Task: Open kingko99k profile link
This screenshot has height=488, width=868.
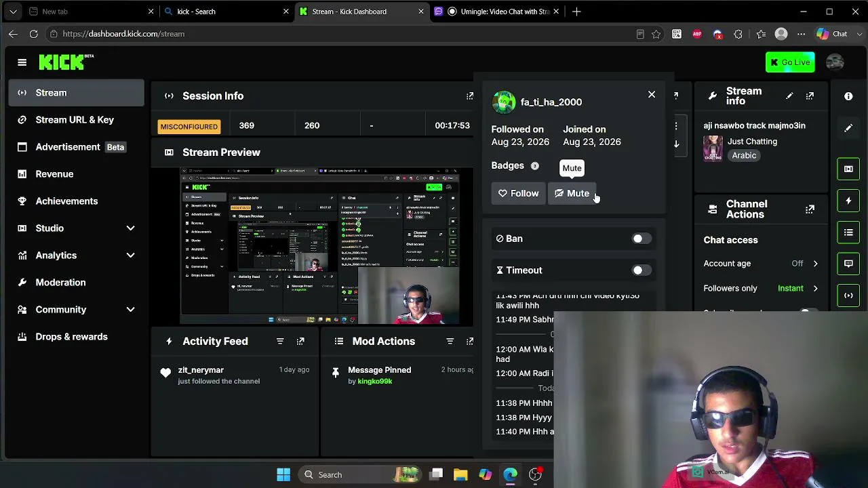Action: tap(375, 382)
